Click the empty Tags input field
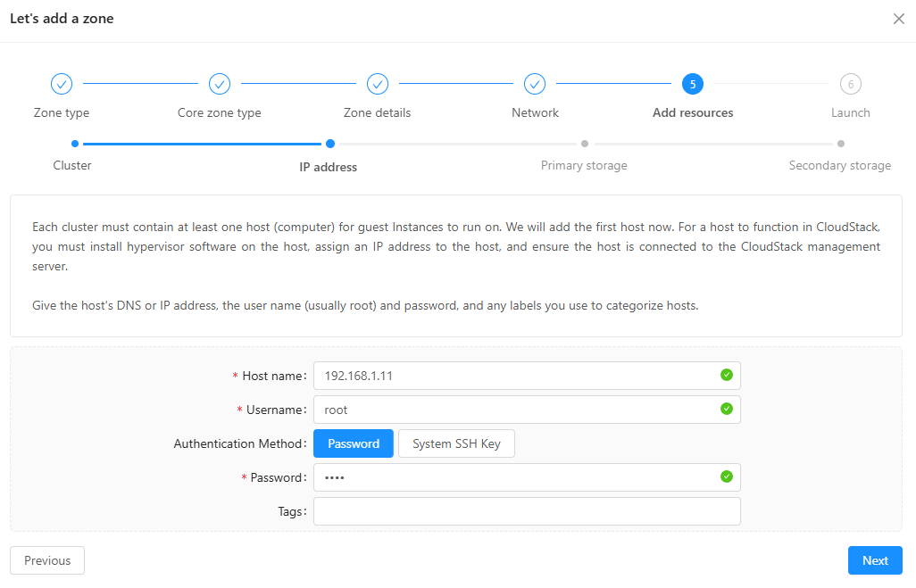 (527, 511)
